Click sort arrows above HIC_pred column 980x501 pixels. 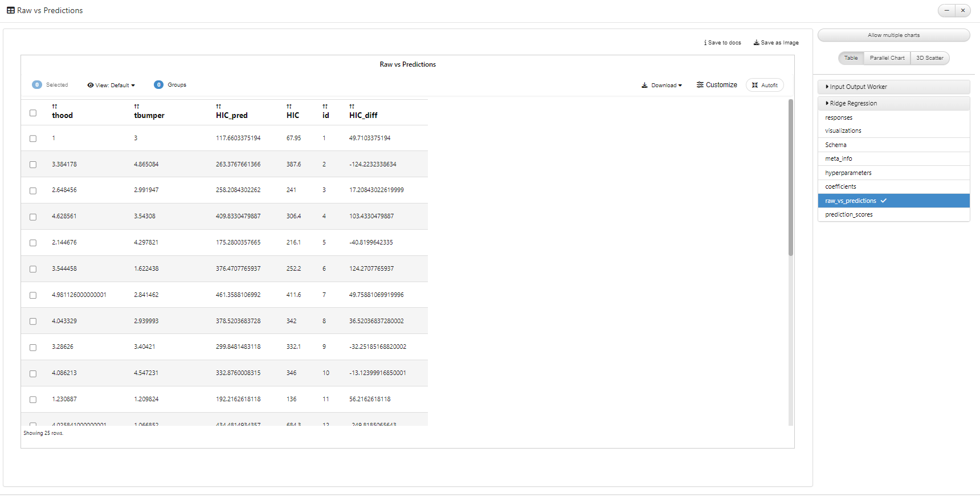[218, 107]
